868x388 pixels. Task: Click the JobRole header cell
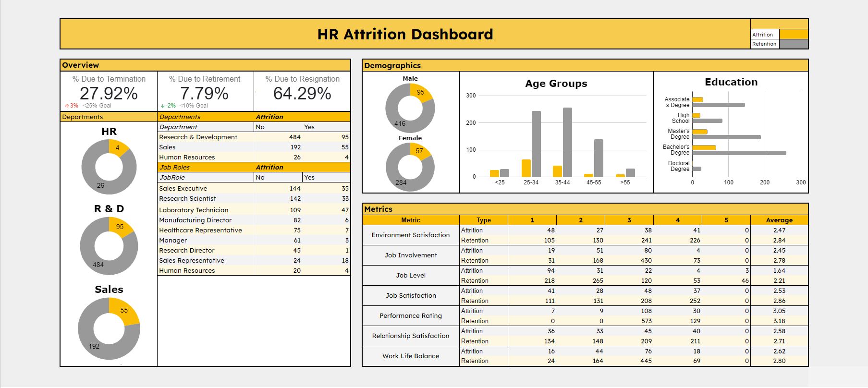point(206,177)
